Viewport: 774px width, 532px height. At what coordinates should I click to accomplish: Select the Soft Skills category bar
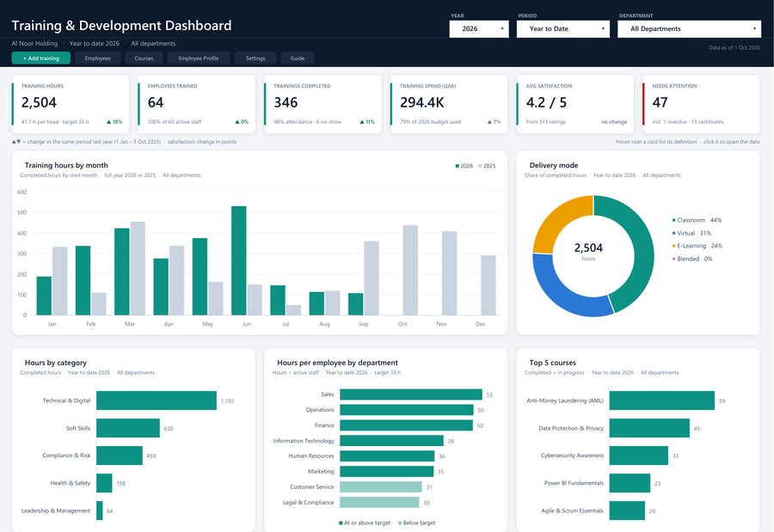(128, 428)
